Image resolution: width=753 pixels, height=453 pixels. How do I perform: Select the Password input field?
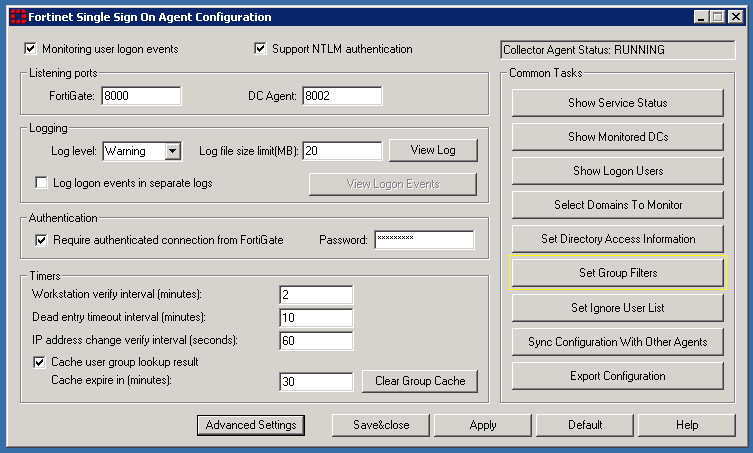click(x=423, y=240)
